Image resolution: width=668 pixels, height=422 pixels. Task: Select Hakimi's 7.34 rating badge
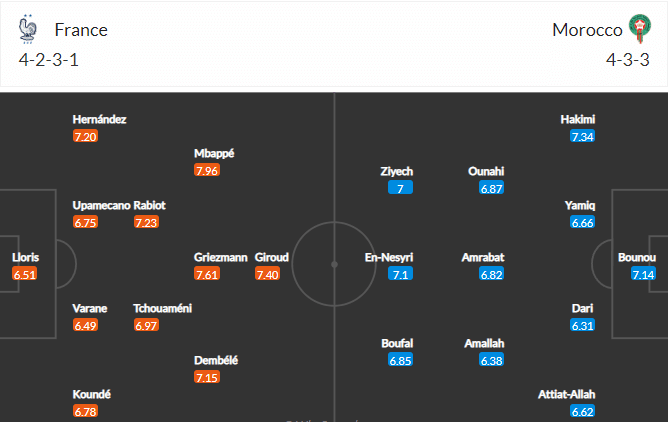[582, 137]
